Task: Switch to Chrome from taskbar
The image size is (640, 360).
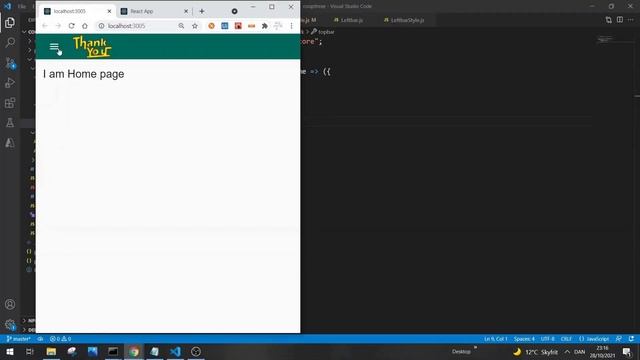Action: coord(134,351)
